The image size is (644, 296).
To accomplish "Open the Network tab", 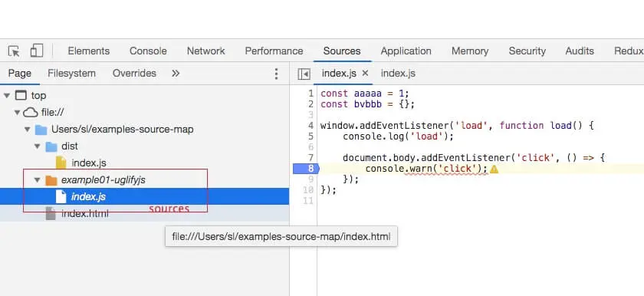I will click(x=205, y=51).
